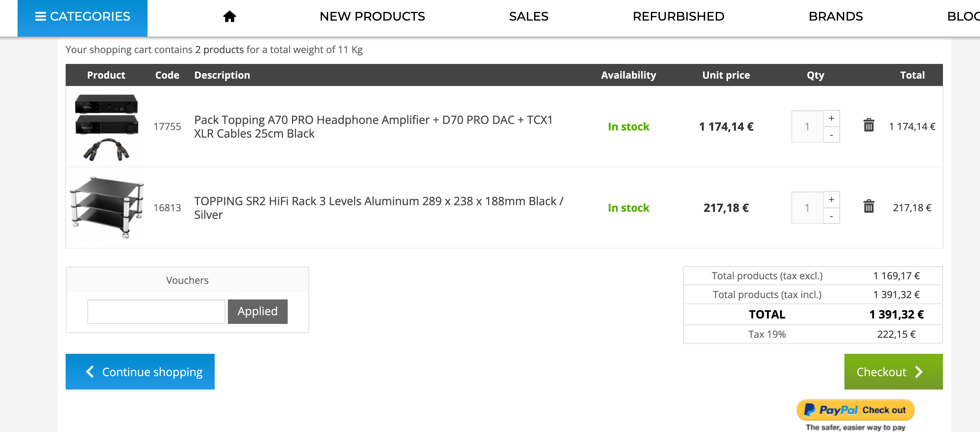The image size is (980, 432).
Task: Open the Topping A70 PRO pack thumbnail
Action: (107, 127)
